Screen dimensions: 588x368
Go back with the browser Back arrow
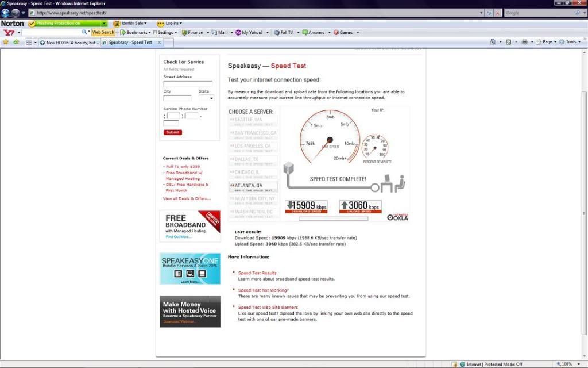coord(5,13)
